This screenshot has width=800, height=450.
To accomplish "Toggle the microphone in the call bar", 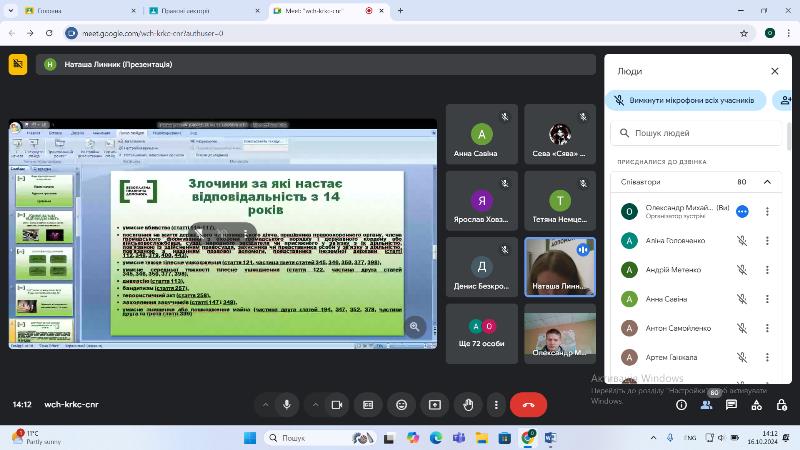I will (x=287, y=405).
